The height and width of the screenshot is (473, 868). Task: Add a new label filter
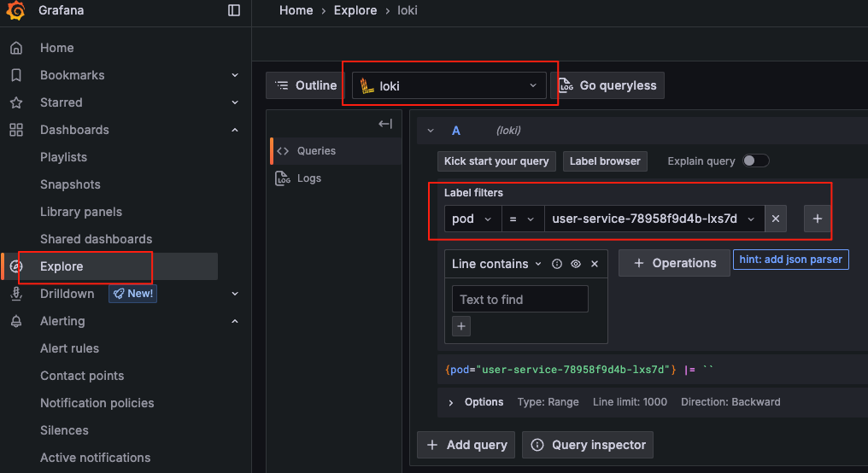[817, 219]
